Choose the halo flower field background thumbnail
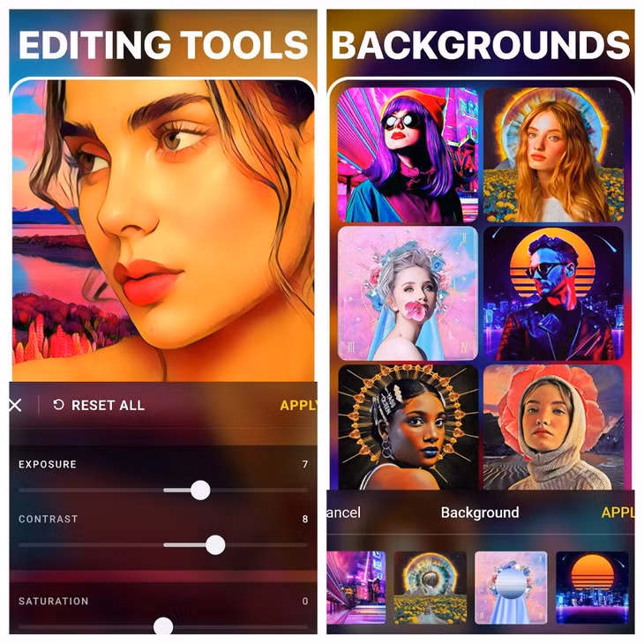Viewport: 644px width, 644px height. [x=430, y=588]
